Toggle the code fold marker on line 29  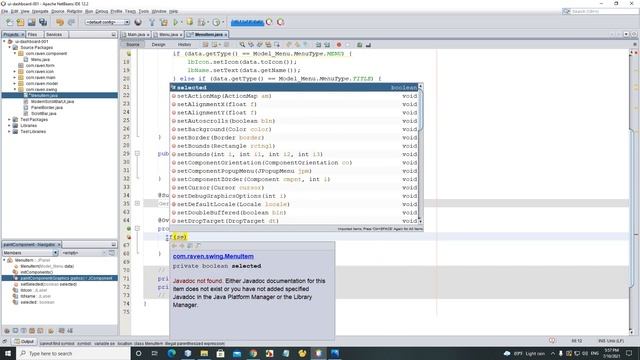[x=137, y=153]
